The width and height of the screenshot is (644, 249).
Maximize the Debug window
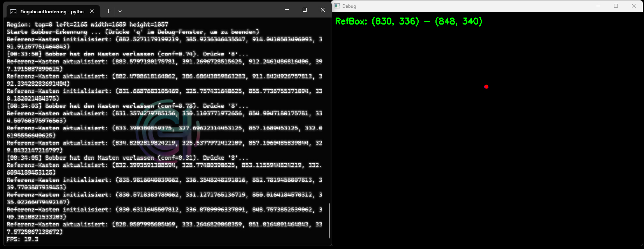click(x=616, y=6)
